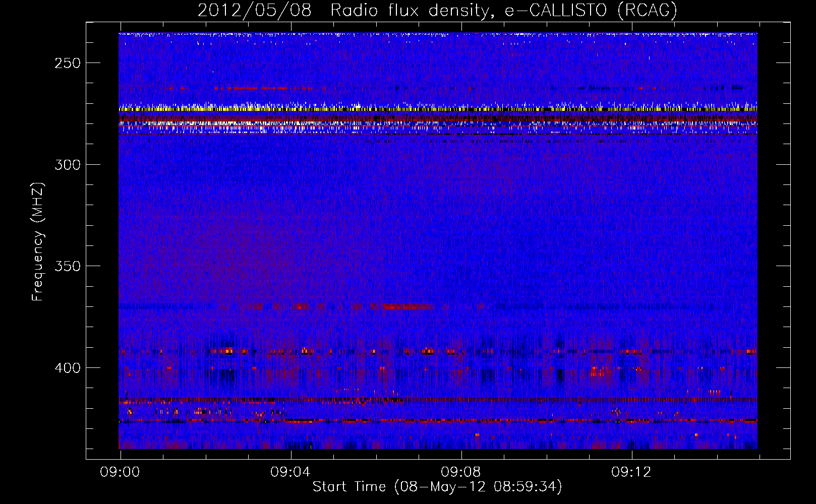
Task: Click the plot title "2012/05/08 Radio flux density, e-CALLISTO (RCAG)"
Action: (437, 10)
